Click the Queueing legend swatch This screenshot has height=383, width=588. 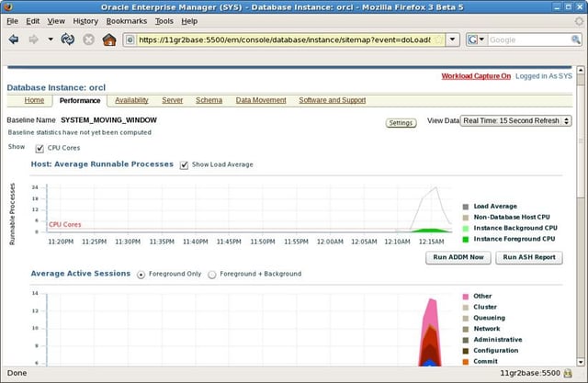[x=466, y=319]
